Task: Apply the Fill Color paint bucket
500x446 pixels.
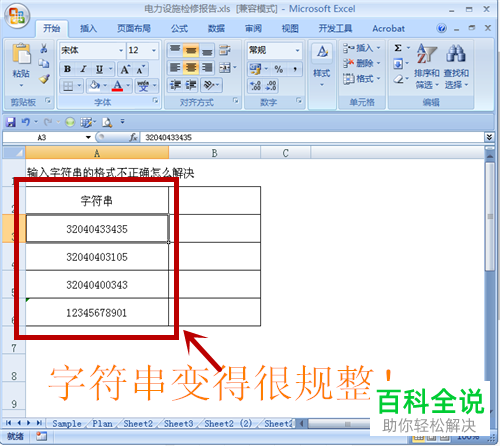Action: (95, 86)
